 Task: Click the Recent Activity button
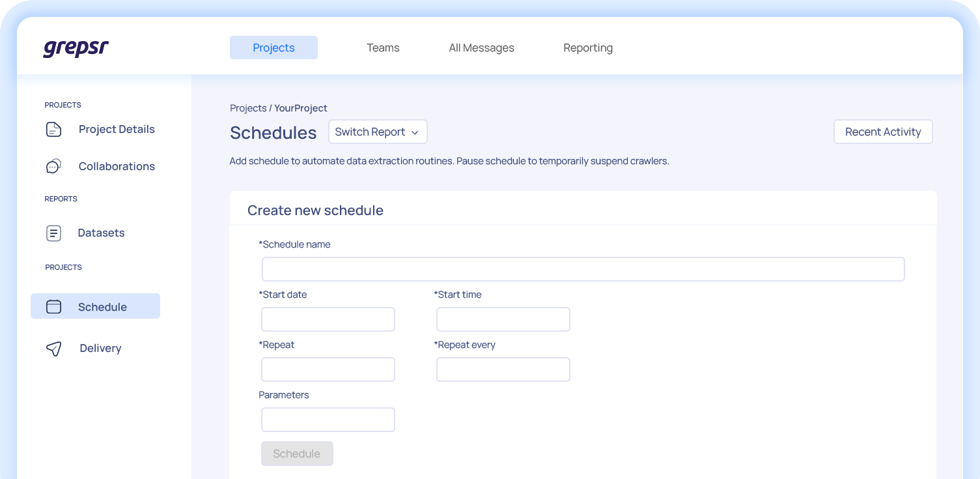(x=883, y=132)
